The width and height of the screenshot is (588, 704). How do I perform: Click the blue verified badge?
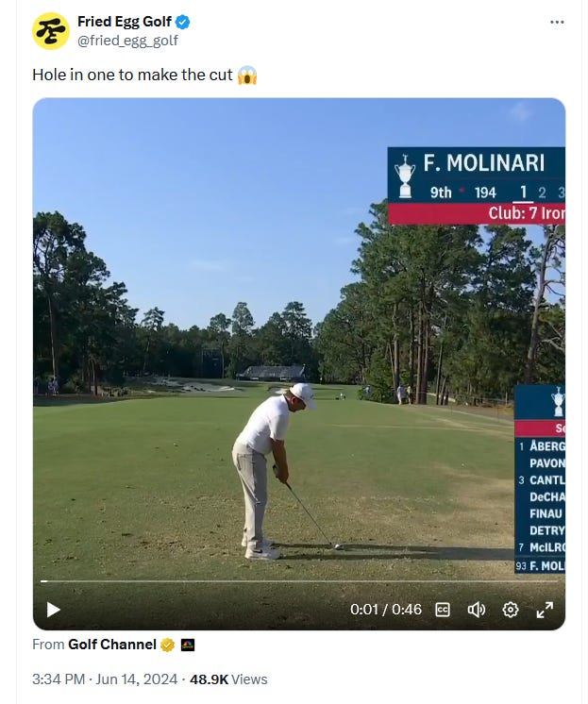click(x=182, y=22)
